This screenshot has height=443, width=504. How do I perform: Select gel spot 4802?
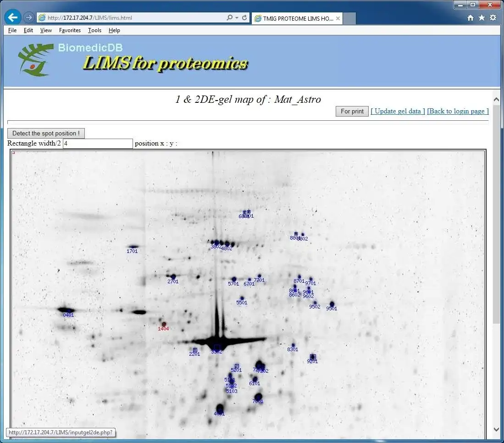[x=227, y=244]
